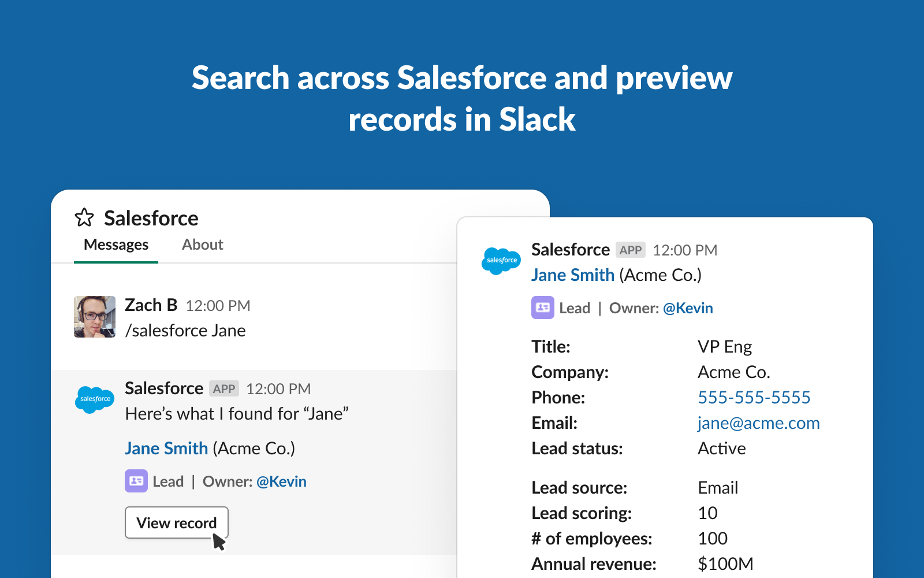This screenshot has height=578, width=924.
Task: Click the Salesforce cloud logo in the record card
Action: [501, 261]
